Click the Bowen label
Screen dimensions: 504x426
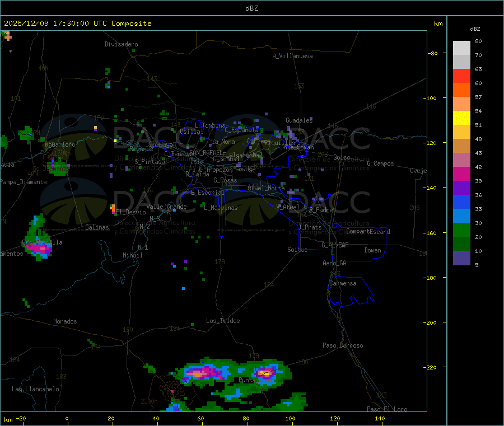click(x=373, y=250)
